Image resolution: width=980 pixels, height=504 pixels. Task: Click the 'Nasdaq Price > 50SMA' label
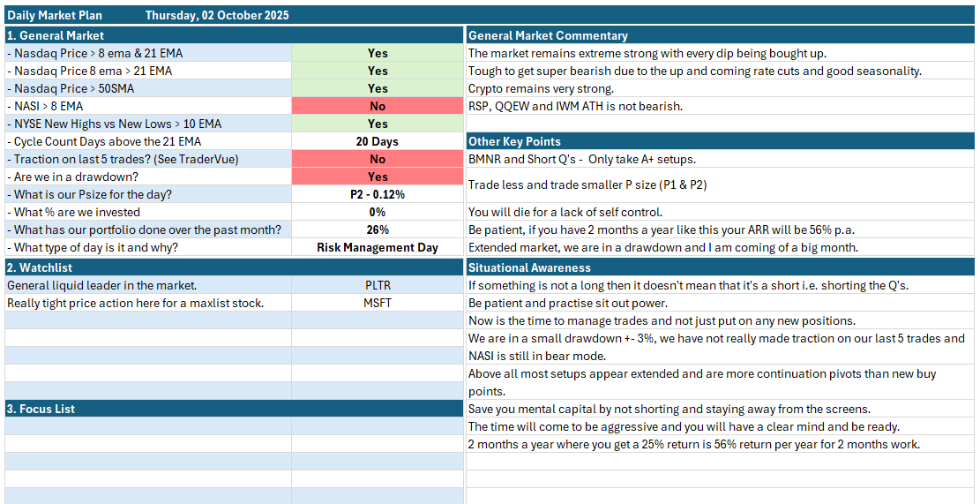(x=148, y=88)
